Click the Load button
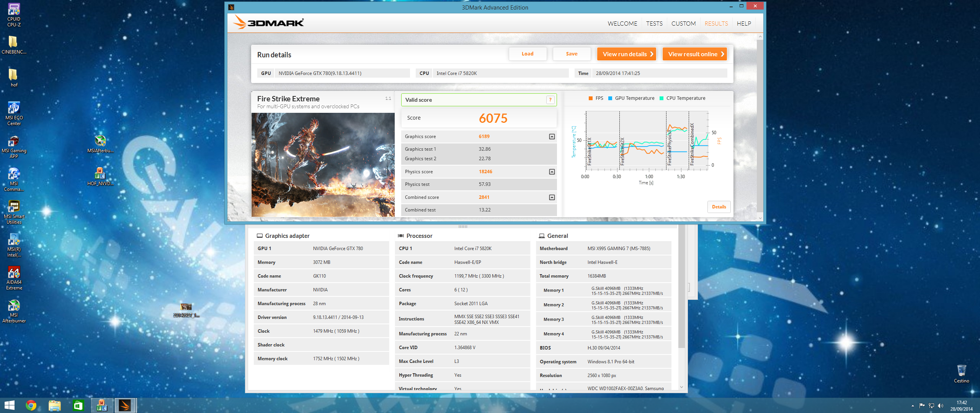 (x=528, y=54)
